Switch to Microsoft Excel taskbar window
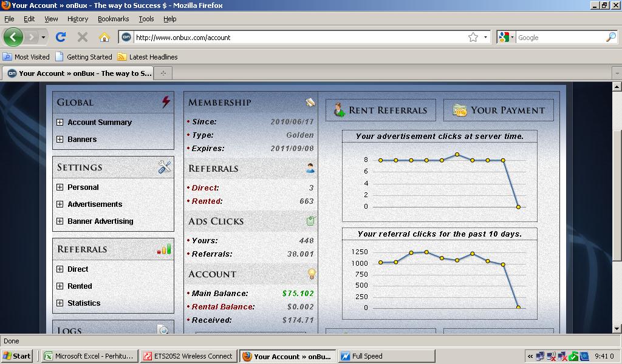The image size is (622, 364). (x=90, y=356)
